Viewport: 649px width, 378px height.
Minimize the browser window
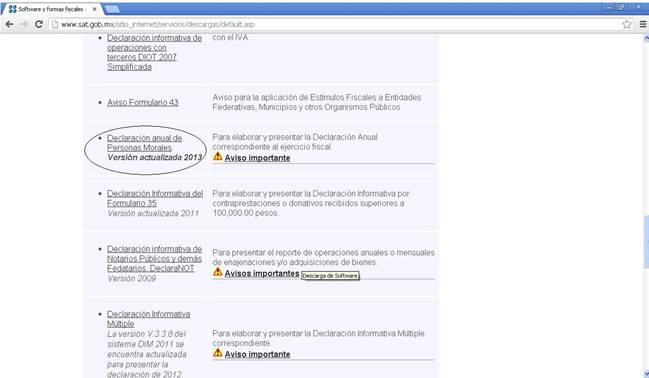click(609, 7)
